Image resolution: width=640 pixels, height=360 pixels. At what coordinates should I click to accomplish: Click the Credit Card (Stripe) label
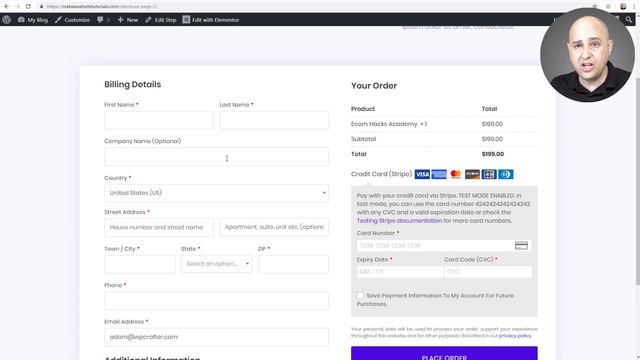(381, 174)
